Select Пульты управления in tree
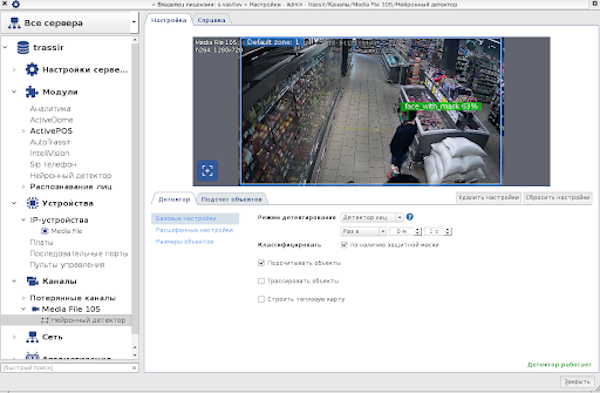This screenshot has height=393, width=600. [67, 264]
